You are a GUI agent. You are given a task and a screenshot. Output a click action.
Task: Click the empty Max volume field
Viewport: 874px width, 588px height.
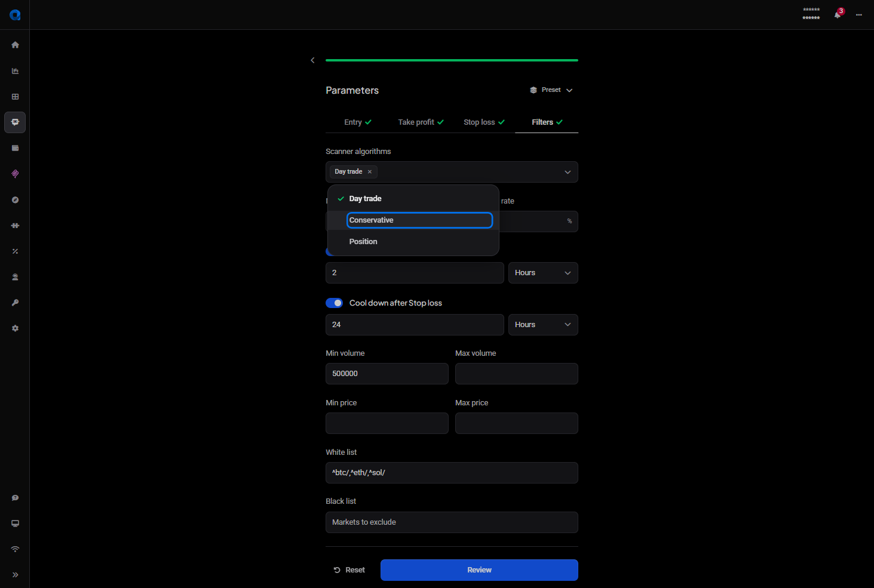pyautogui.click(x=517, y=374)
